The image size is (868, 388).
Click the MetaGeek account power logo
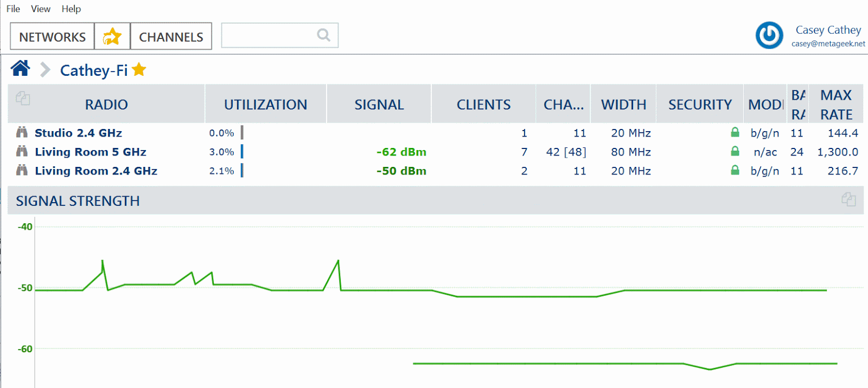(769, 36)
